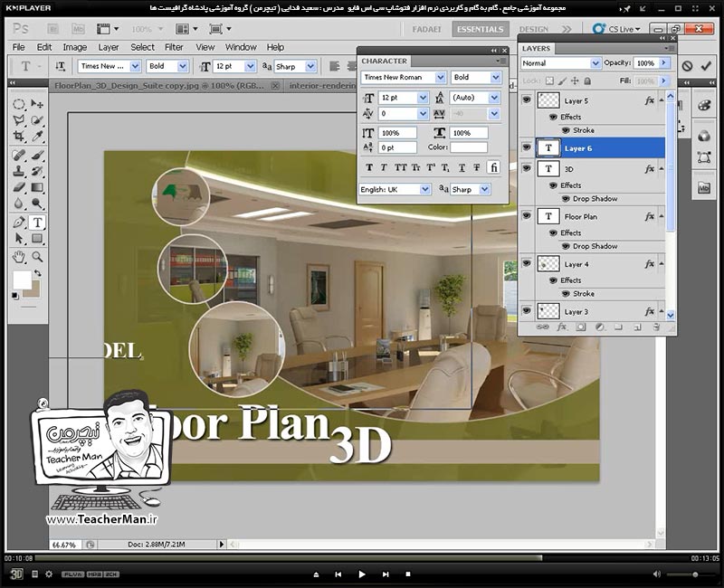
Task: Click Underline style in Character panel
Action: [462, 167]
